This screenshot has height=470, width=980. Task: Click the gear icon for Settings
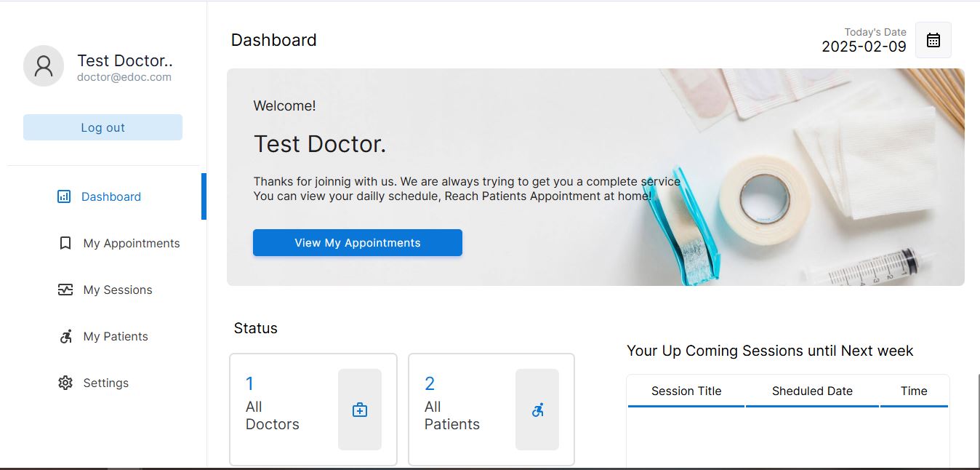click(65, 383)
